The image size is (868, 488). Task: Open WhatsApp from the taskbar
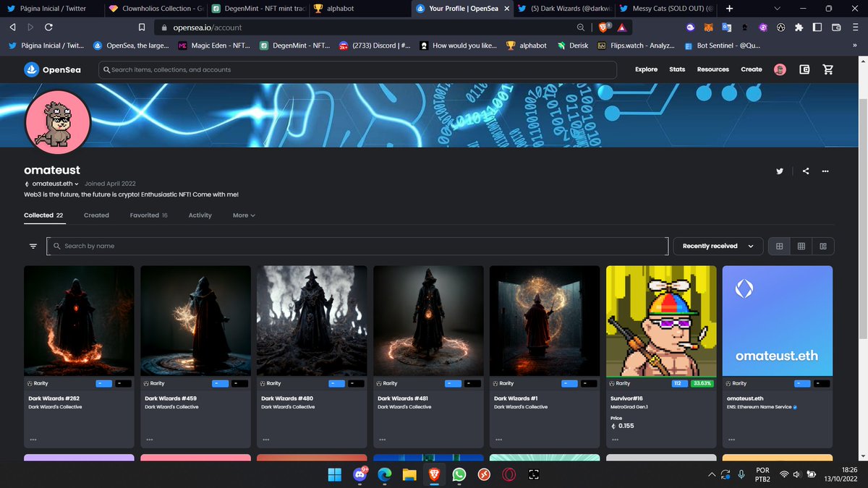click(459, 474)
